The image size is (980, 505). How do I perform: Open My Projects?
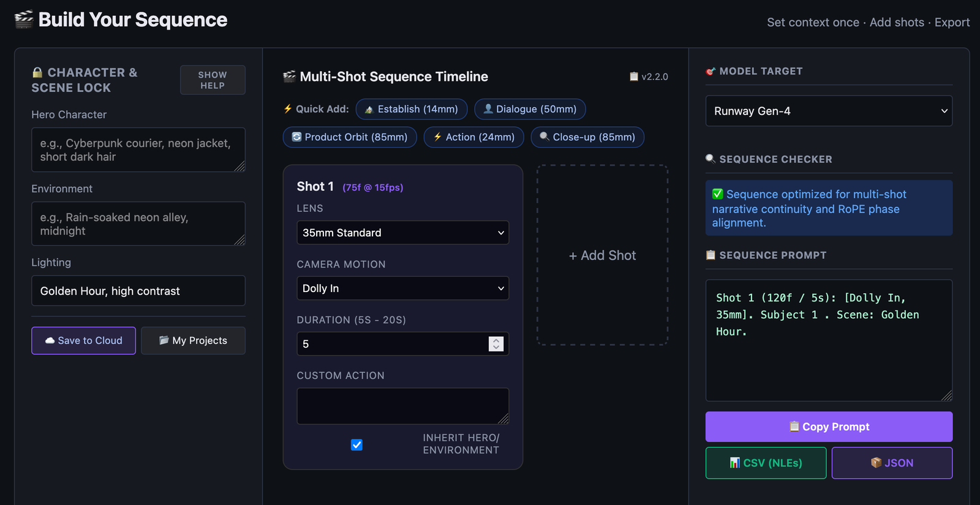[193, 340]
